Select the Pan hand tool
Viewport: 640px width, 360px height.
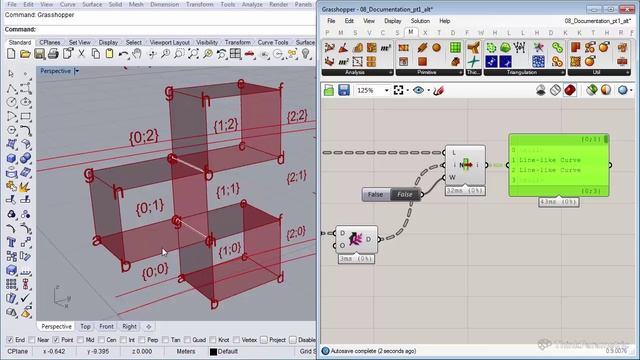[x=137, y=54]
